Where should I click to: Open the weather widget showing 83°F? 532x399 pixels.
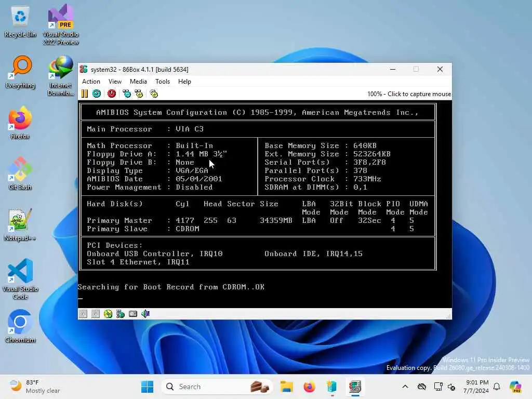click(x=34, y=387)
